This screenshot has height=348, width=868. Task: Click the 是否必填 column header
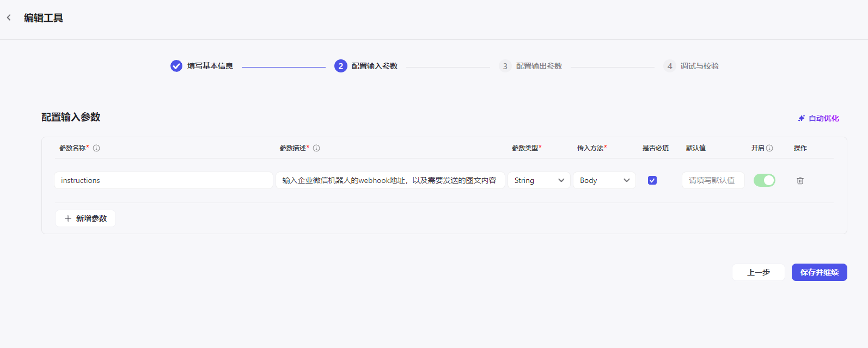(x=656, y=148)
